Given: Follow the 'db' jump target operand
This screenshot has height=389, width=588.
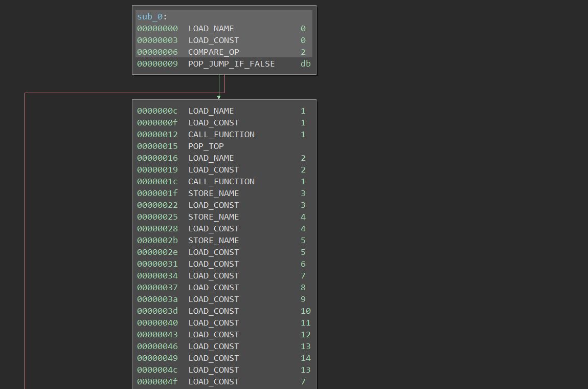Looking at the screenshot, I should click(306, 64).
